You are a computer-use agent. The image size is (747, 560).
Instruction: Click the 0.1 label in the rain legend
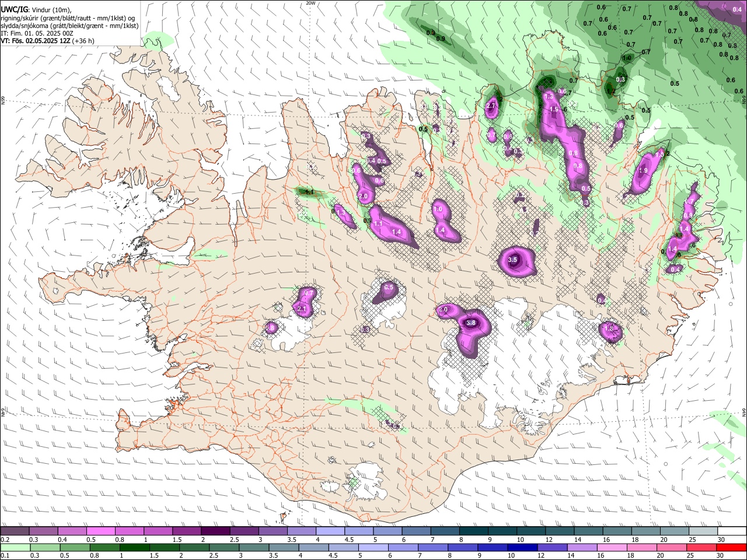[5, 556]
